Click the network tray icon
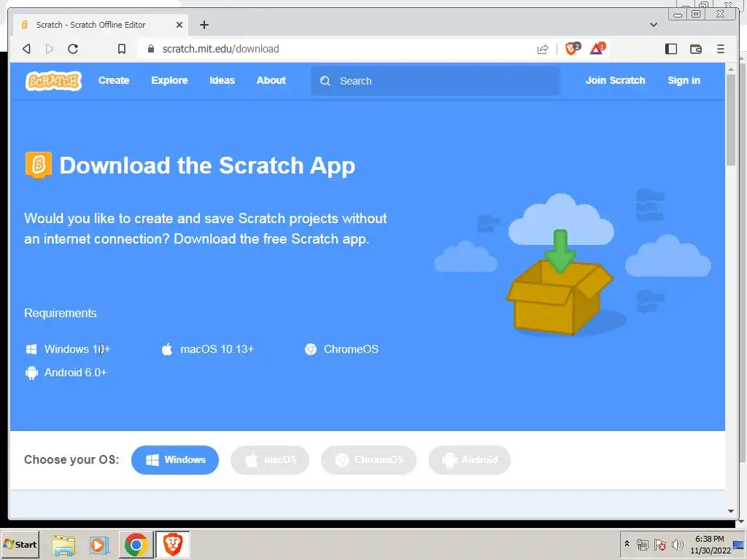This screenshot has height=560, width=747. pos(643,544)
